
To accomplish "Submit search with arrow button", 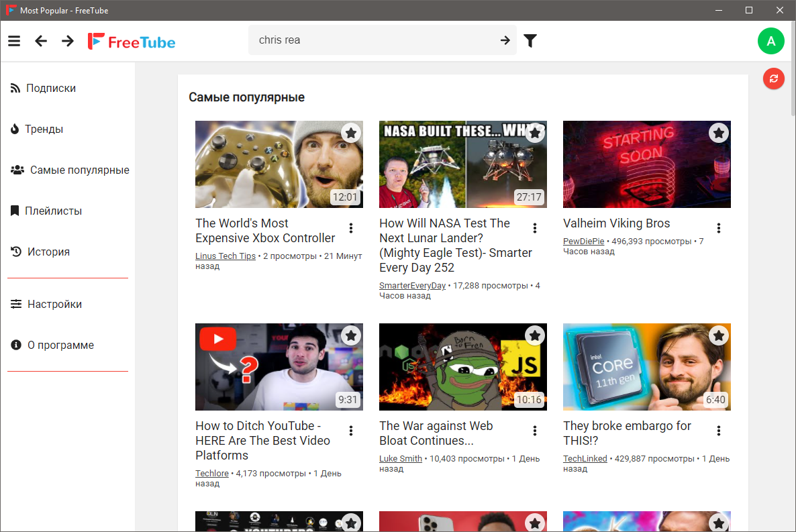I will (505, 41).
